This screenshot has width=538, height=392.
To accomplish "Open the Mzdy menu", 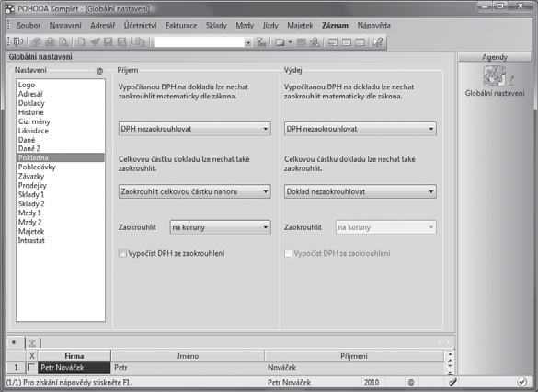I will [x=245, y=25].
